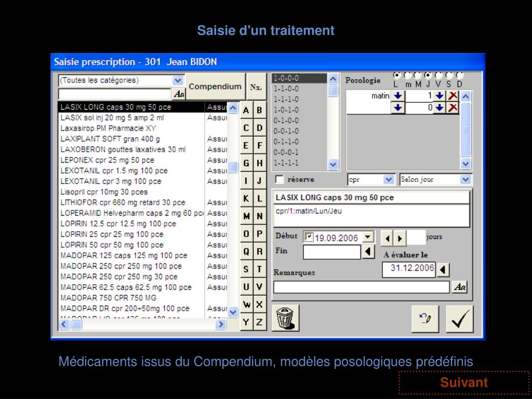Open the cpr unit dropdown
The image size is (532, 399).
click(389, 179)
